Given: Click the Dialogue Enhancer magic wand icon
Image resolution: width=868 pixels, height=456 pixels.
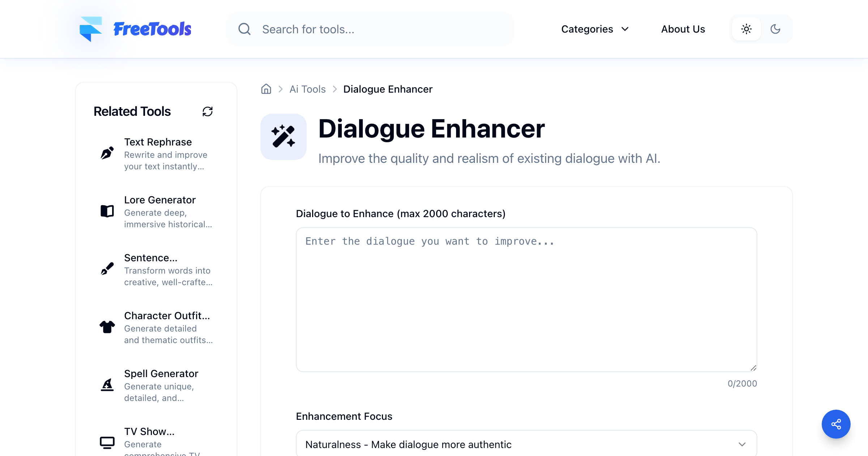Looking at the screenshot, I should pyautogui.click(x=284, y=137).
